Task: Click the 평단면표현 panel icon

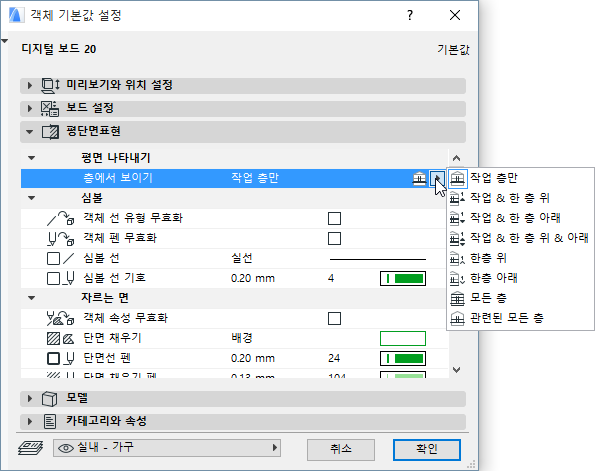Action: tap(50, 132)
